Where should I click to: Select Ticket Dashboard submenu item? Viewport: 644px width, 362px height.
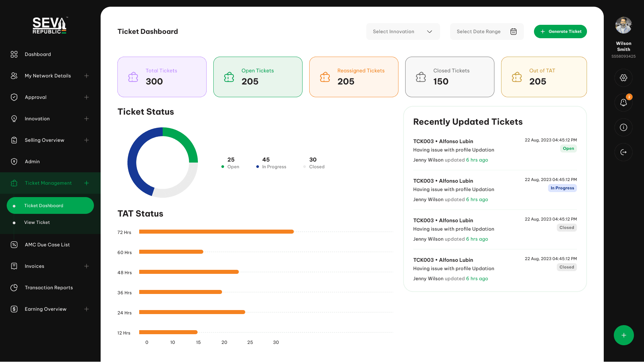tap(50, 205)
